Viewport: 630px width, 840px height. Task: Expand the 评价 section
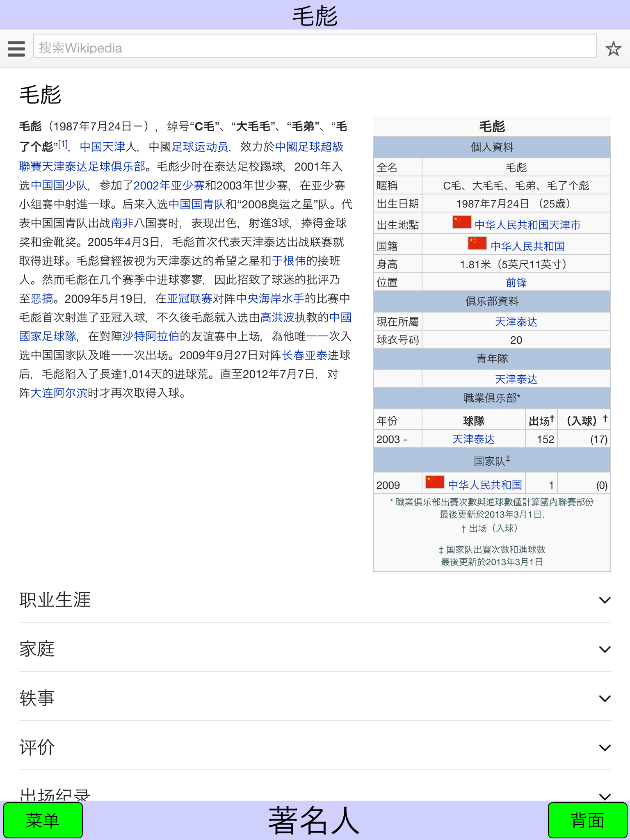click(315, 747)
